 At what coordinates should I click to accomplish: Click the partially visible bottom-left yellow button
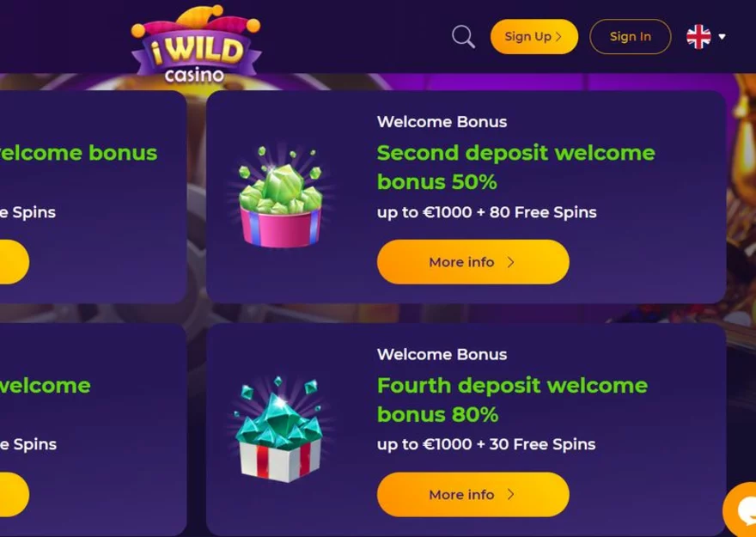click(15, 495)
